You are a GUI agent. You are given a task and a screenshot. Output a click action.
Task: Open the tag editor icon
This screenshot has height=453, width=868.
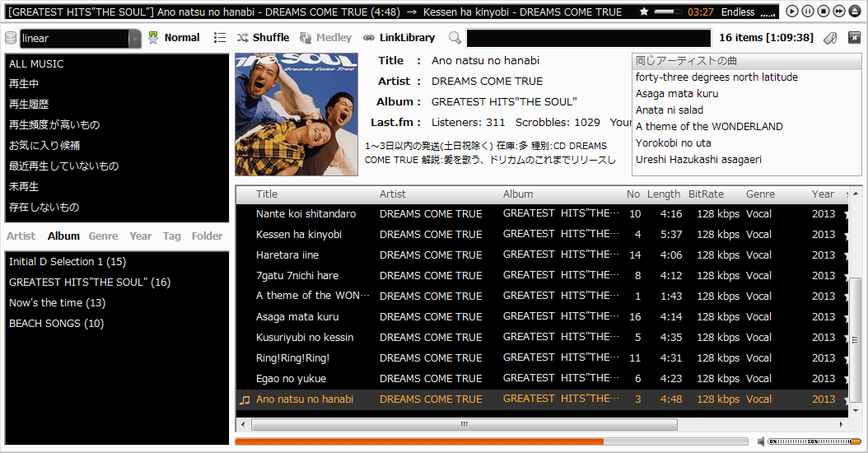(830, 38)
